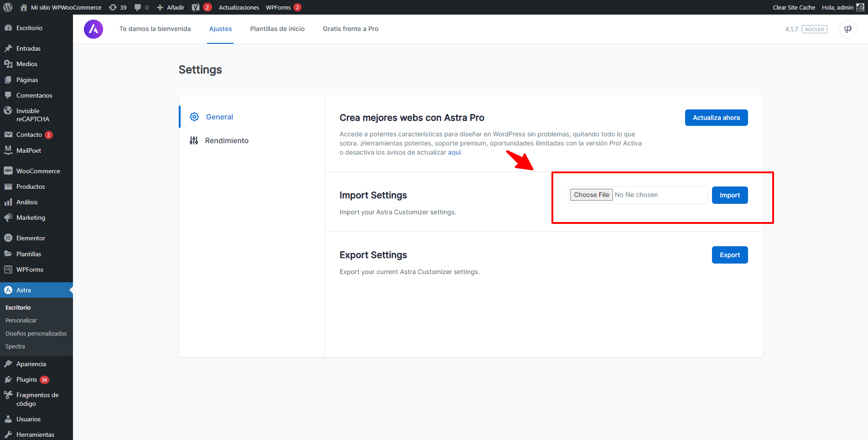Click the Import button

730,195
